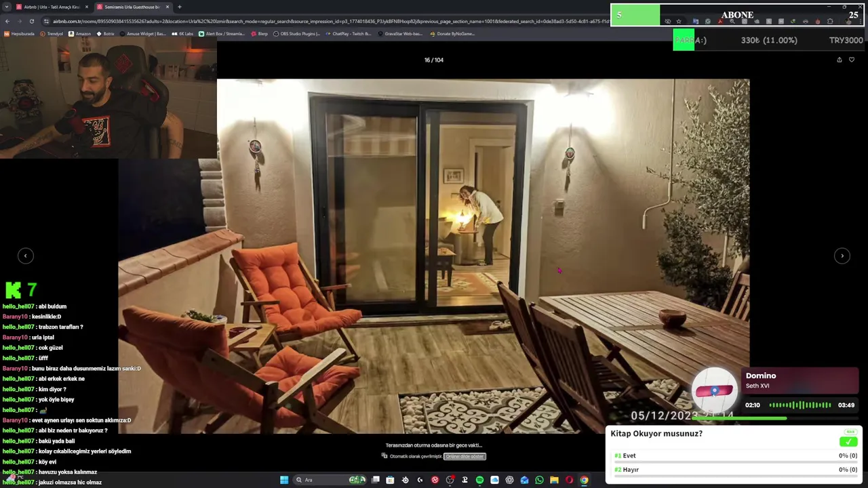Open Task View on the taskbar
868x488 pixels.
pyautogui.click(x=375, y=480)
